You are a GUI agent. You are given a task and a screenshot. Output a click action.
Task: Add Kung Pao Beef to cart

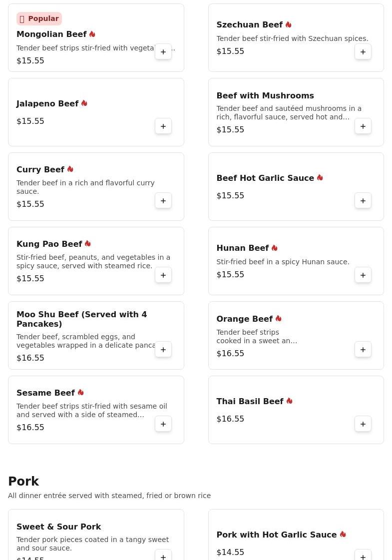pos(163,275)
